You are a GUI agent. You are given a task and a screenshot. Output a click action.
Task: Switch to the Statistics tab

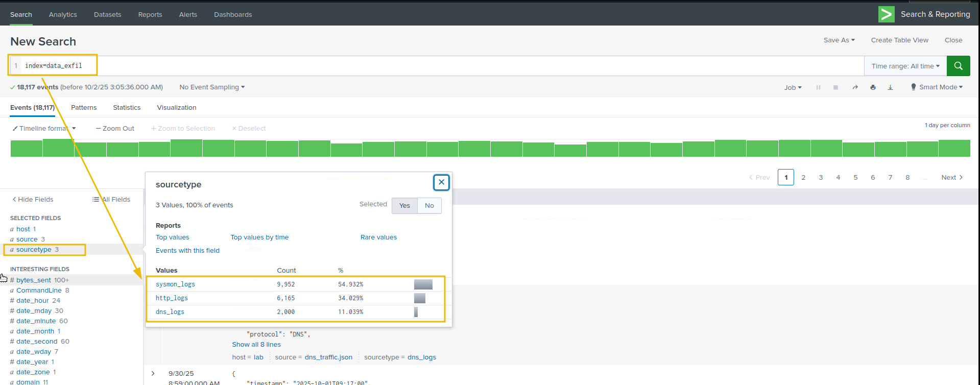coord(127,108)
